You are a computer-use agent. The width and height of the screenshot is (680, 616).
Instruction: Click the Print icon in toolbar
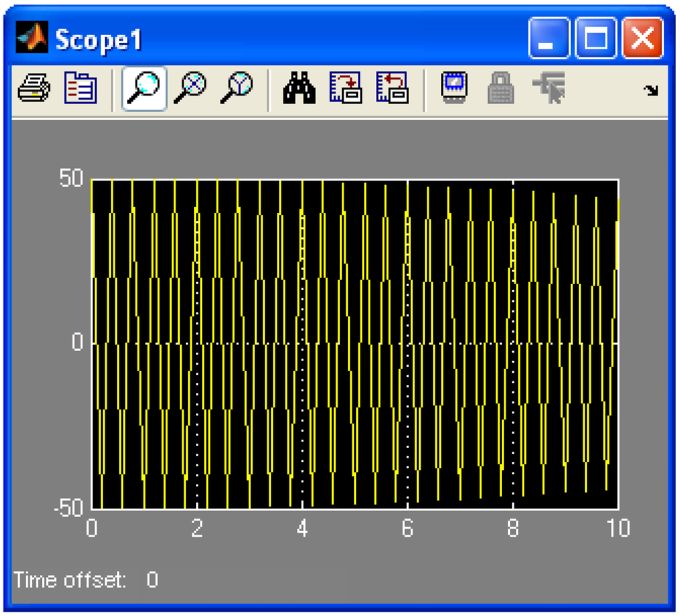[x=34, y=88]
